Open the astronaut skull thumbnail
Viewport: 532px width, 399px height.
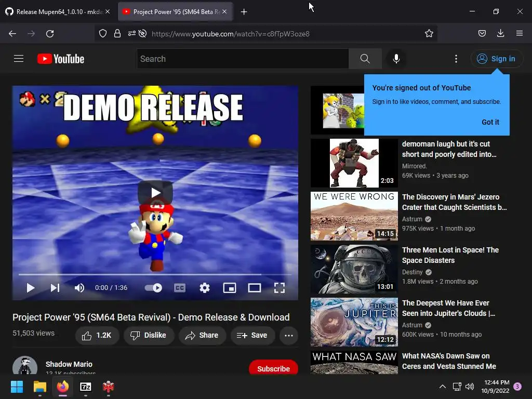(x=354, y=269)
